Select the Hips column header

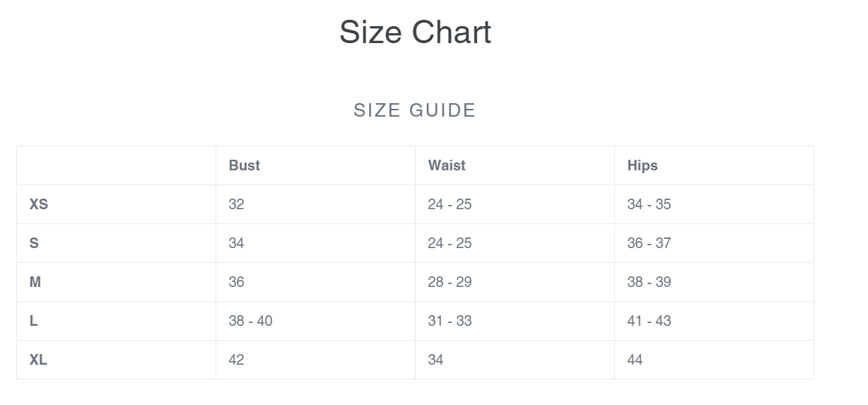click(643, 165)
